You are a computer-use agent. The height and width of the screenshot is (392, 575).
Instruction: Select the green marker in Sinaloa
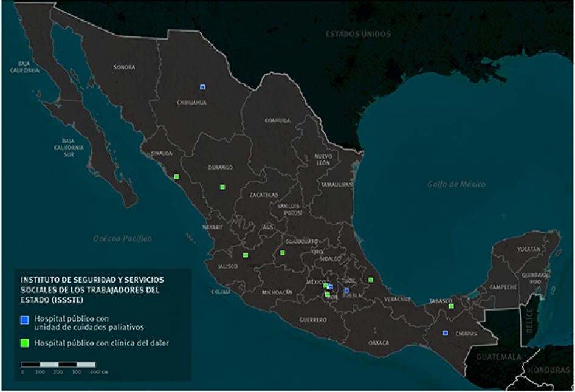(x=176, y=177)
